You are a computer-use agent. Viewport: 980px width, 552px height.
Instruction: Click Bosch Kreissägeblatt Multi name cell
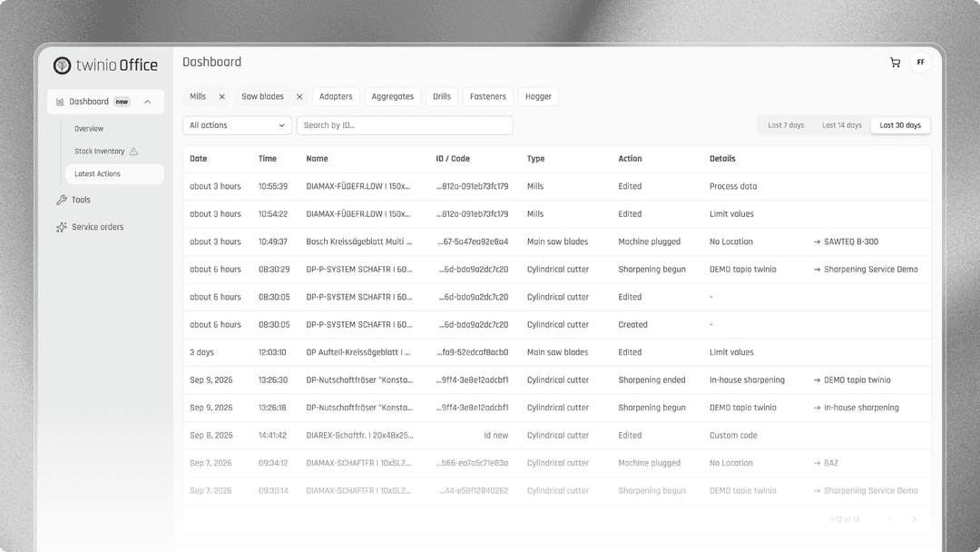pyautogui.click(x=358, y=241)
